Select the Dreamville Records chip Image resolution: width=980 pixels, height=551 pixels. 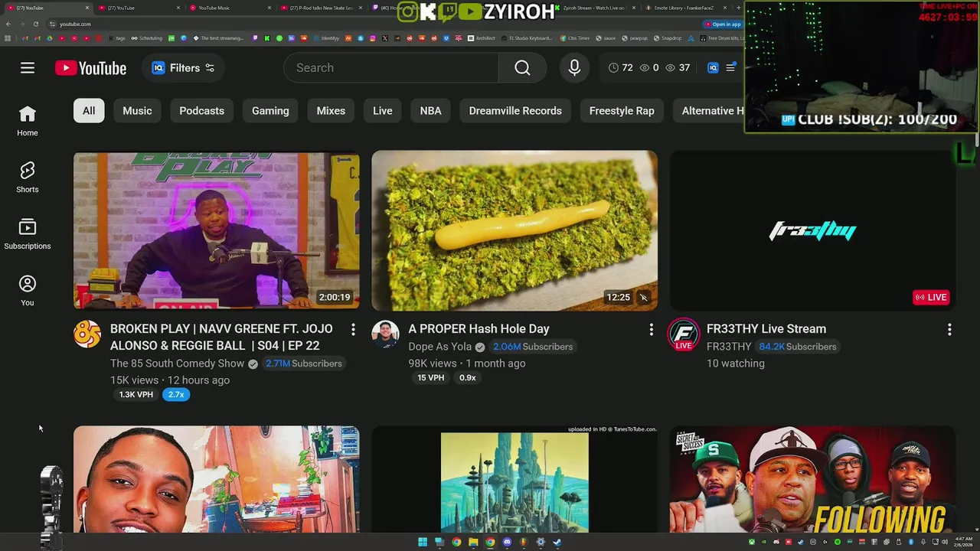[x=515, y=111]
